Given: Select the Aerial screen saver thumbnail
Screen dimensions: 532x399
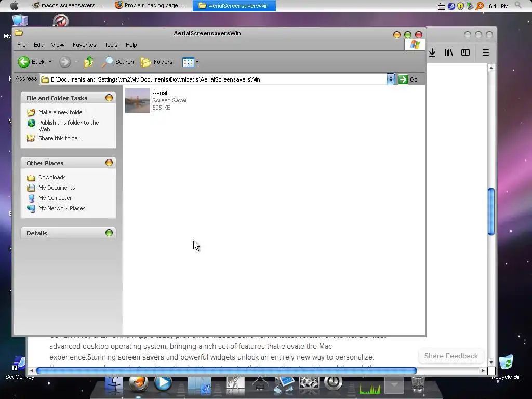Looking at the screenshot, I should [x=137, y=101].
